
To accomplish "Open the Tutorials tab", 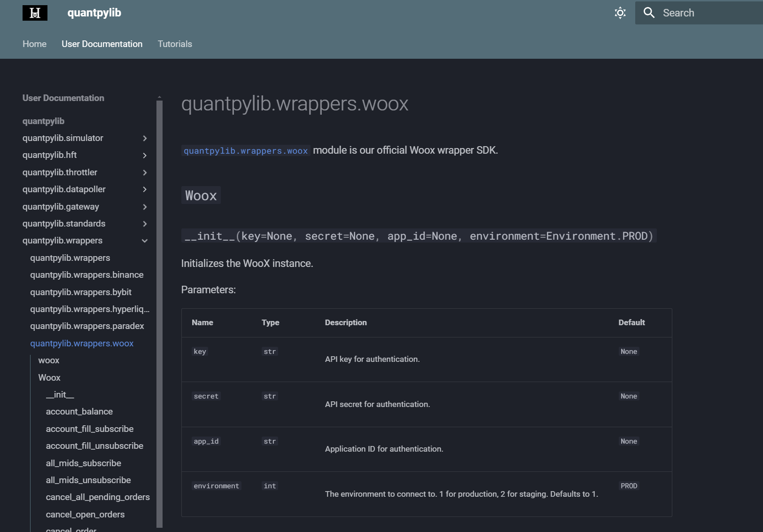I will coord(175,44).
